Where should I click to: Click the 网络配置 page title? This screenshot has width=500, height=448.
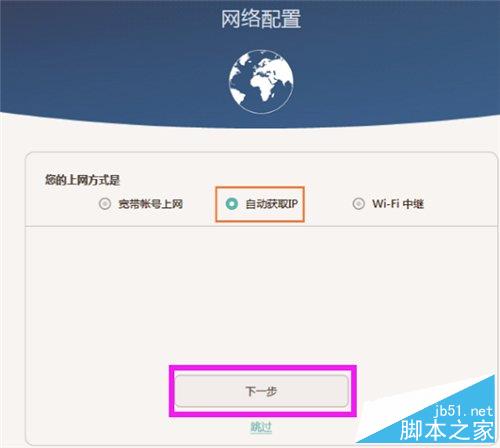261,19
